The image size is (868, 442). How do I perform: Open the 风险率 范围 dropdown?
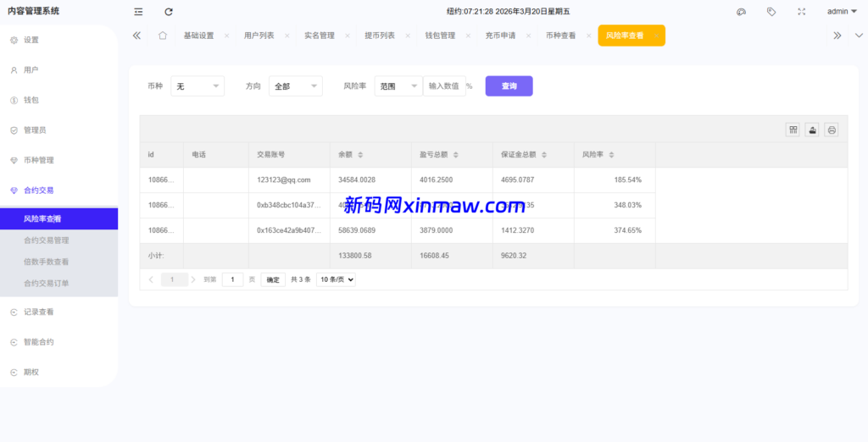pyautogui.click(x=398, y=86)
